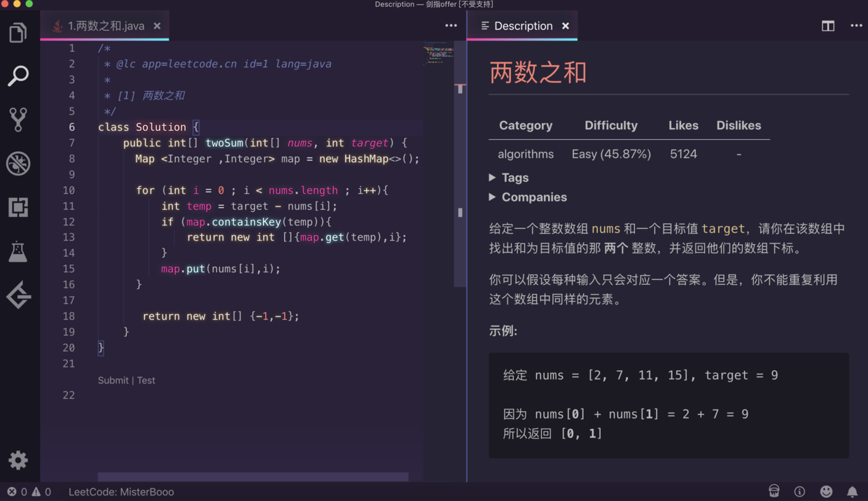Viewport: 868px width, 501px height.
Task: Close the 1.两数之和.java tab
Action: point(157,26)
